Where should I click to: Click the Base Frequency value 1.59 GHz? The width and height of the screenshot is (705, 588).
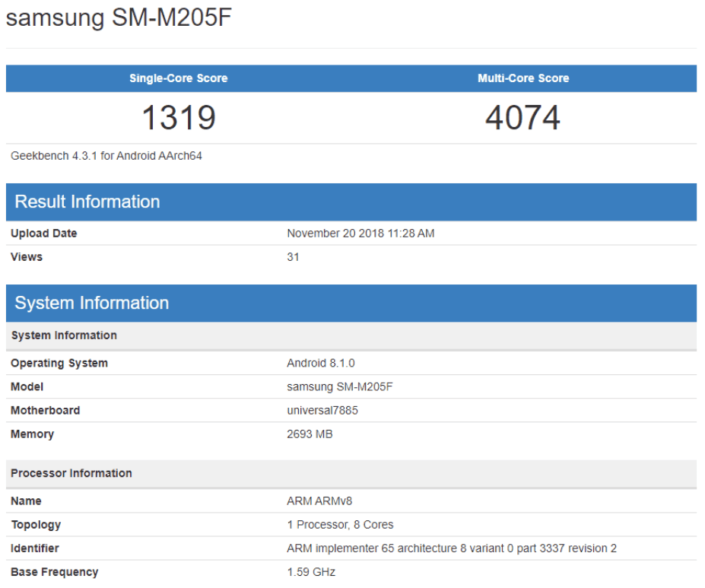(307, 571)
